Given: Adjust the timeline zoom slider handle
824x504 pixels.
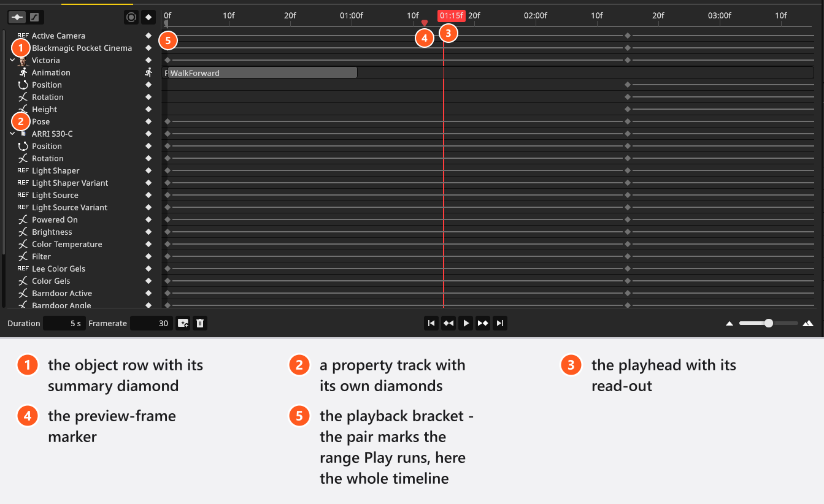Looking at the screenshot, I should (769, 323).
